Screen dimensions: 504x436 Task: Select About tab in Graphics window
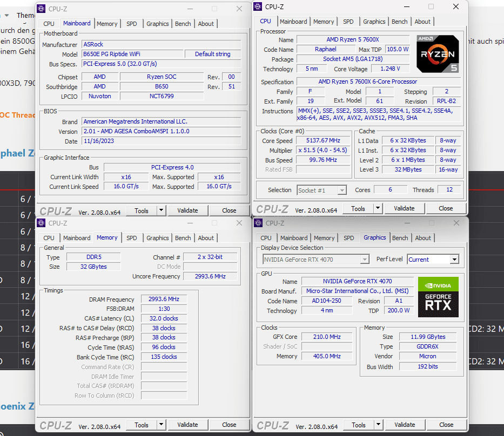[x=423, y=238]
